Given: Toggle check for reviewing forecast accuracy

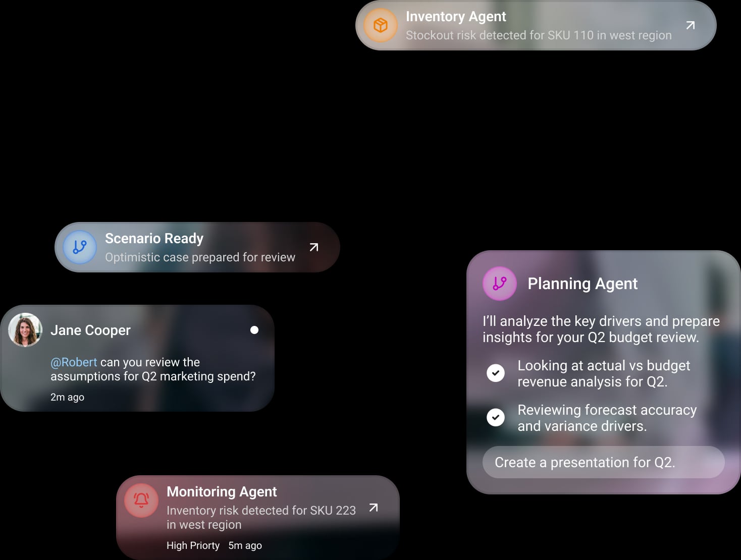Looking at the screenshot, I should (x=496, y=417).
